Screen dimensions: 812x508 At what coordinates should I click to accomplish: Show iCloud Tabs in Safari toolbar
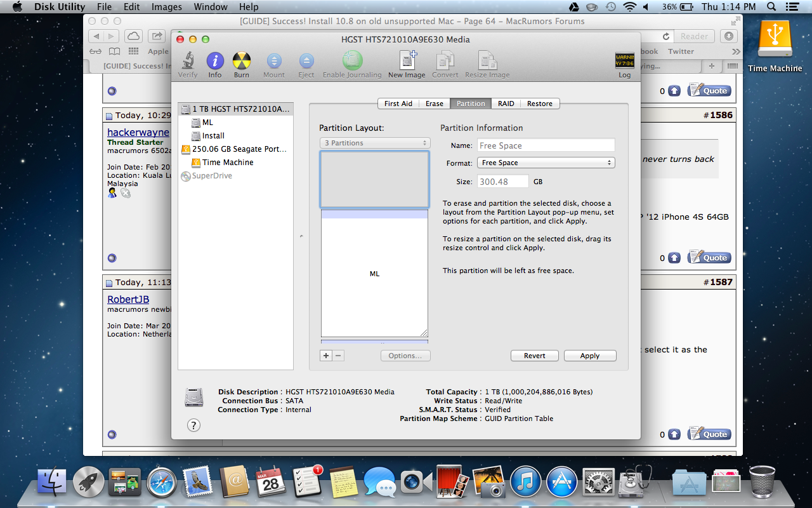point(133,36)
